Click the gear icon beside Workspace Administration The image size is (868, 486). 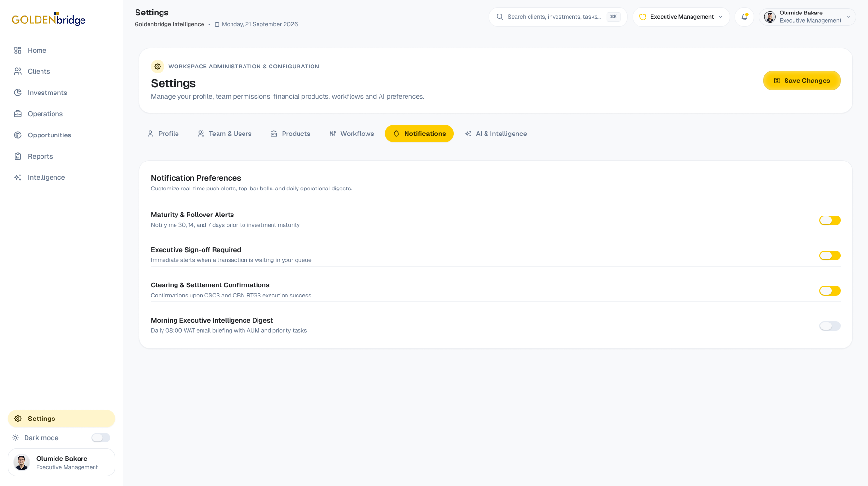click(x=158, y=67)
